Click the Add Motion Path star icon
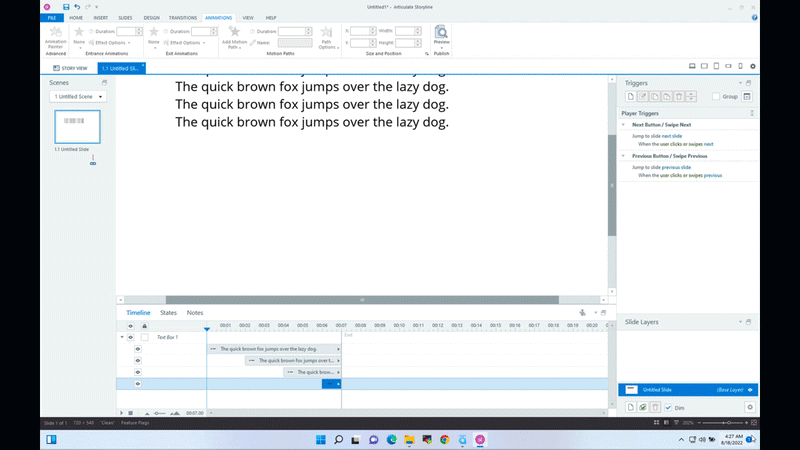The width and height of the screenshot is (800, 450). 234,33
